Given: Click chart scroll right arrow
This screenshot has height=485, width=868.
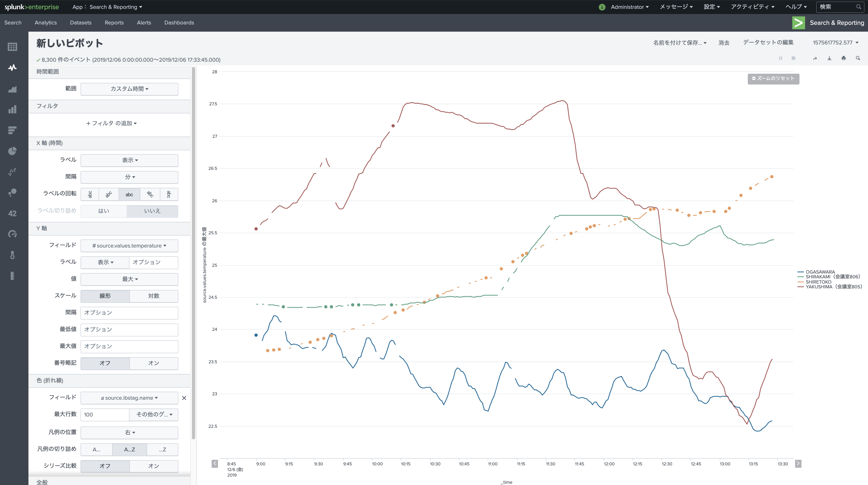Looking at the screenshot, I should pos(798,463).
